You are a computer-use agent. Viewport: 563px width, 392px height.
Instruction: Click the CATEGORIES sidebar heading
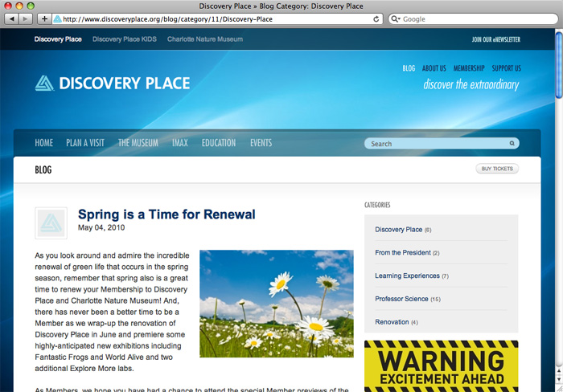(x=377, y=205)
